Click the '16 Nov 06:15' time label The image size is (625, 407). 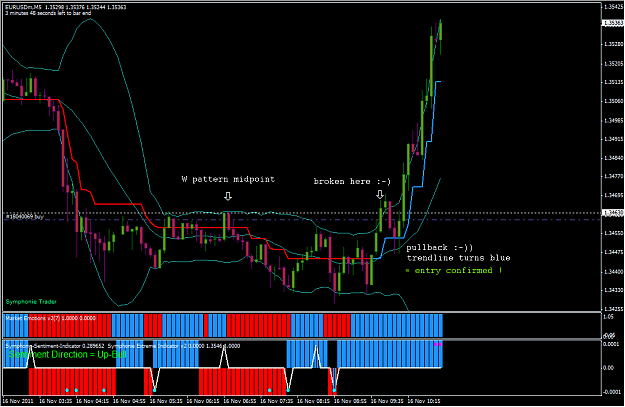pos(203,401)
